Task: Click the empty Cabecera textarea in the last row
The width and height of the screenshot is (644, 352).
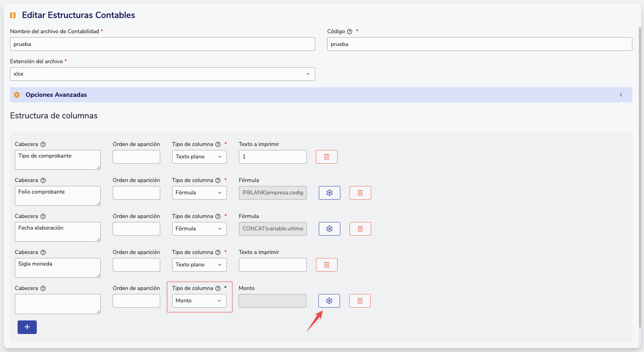Action: (x=58, y=304)
